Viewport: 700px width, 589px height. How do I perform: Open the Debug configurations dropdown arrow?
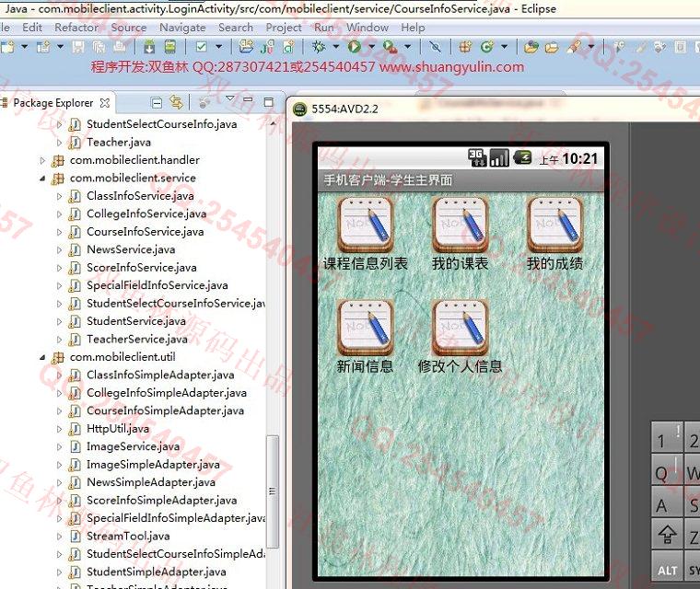[335, 46]
